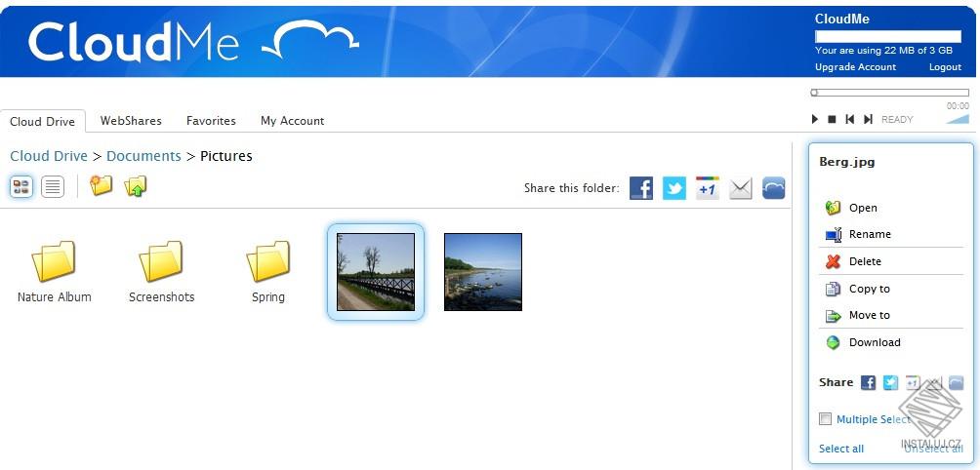Play audio in the media player

pyautogui.click(x=815, y=119)
